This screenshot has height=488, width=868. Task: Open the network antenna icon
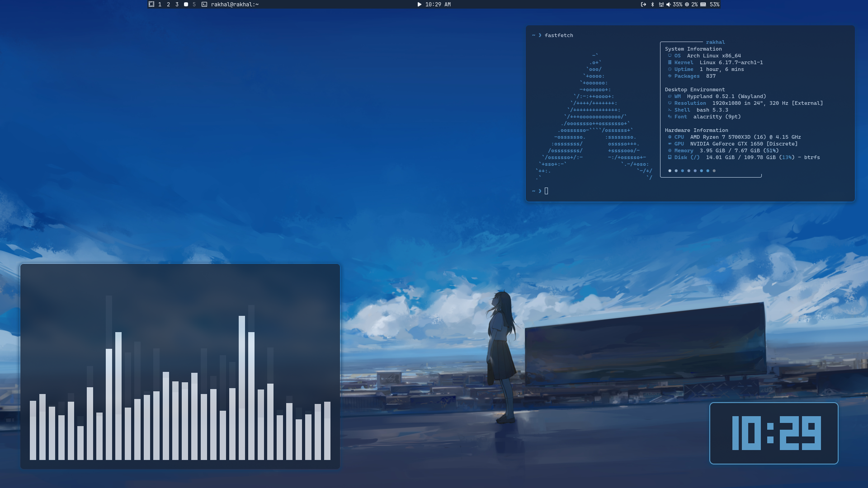(x=661, y=5)
